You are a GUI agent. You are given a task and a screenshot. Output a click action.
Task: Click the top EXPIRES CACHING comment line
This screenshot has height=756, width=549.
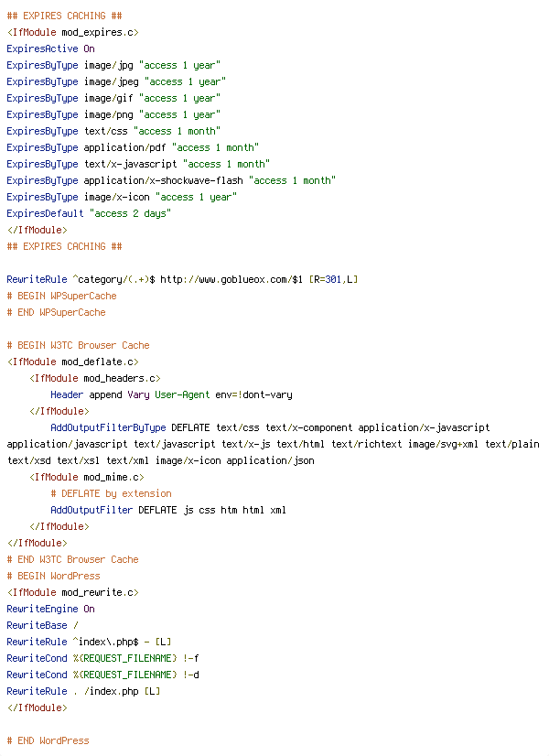point(65,16)
